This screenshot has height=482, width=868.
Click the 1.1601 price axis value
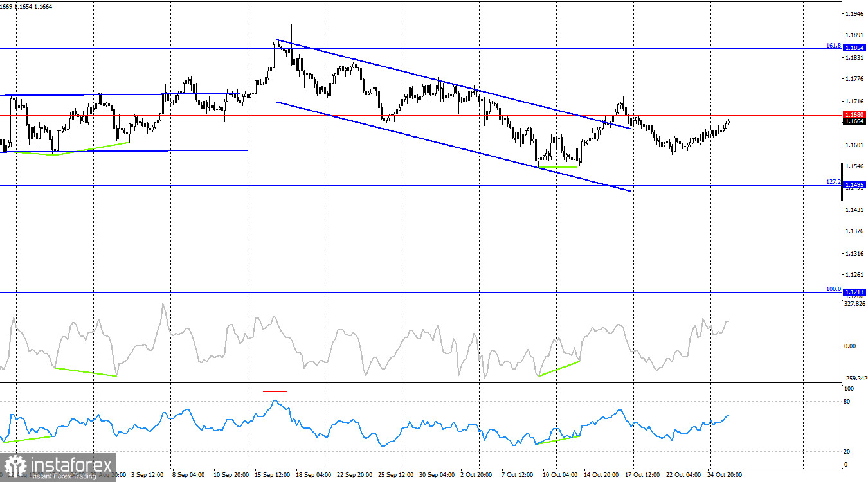click(x=854, y=145)
